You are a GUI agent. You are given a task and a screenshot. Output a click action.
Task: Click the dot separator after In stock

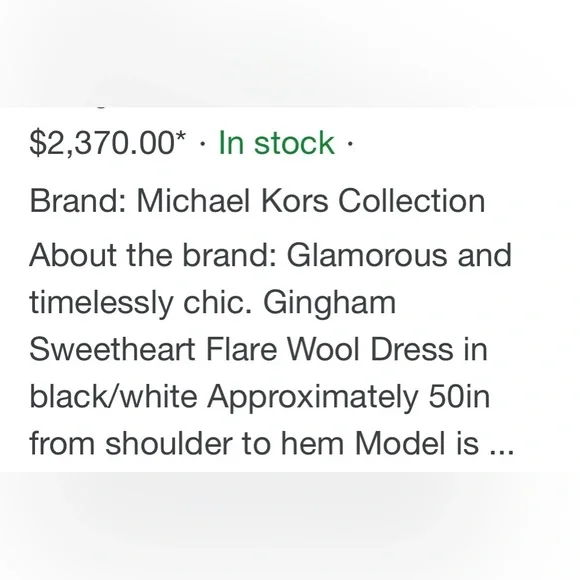(x=350, y=145)
